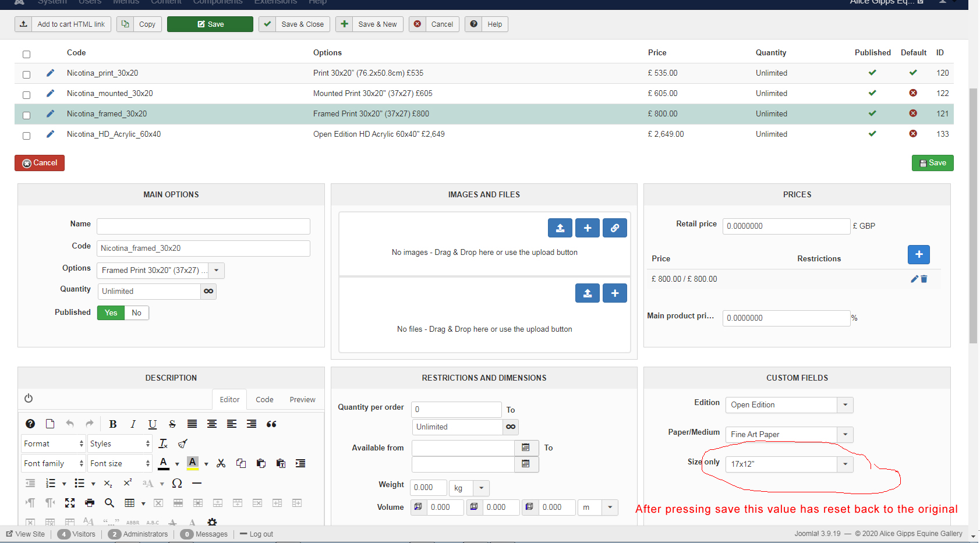980x543 pixels.
Task: Open the Paper/Medium dropdown
Action: coord(789,434)
